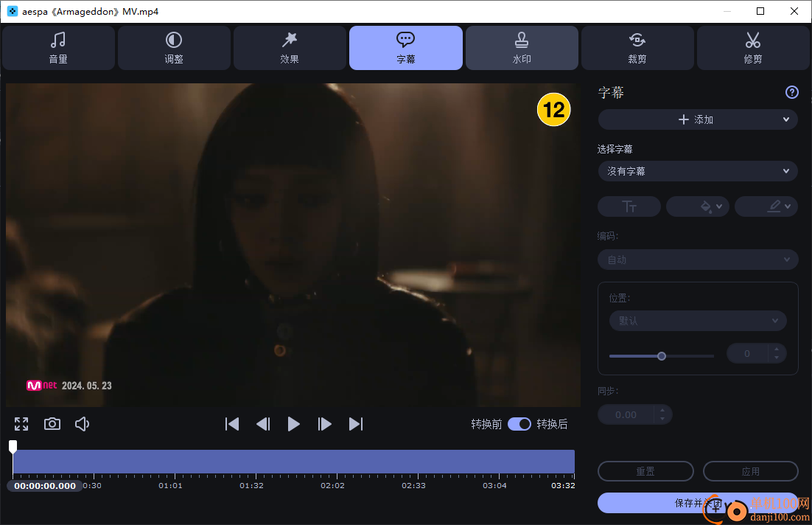Open the subtitle fill color picker
This screenshot has width=812, height=525.
[698, 206]
